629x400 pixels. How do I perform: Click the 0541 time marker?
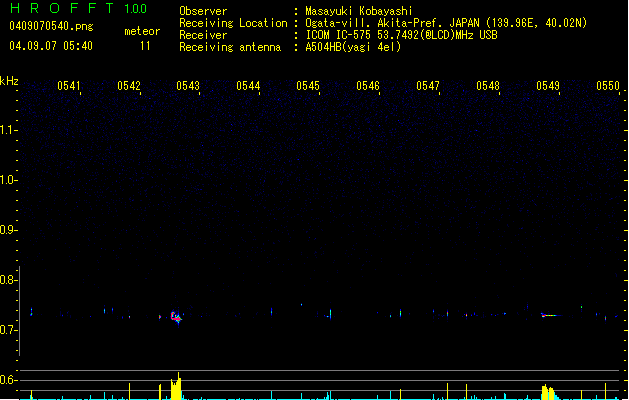point(69,86)
